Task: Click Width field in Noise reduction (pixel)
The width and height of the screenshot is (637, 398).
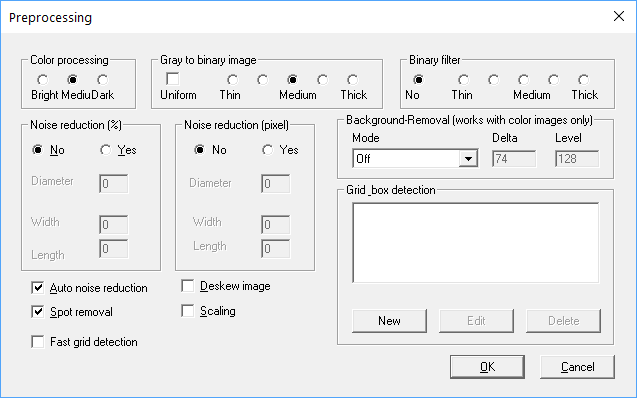Action: tap(276, 225)
